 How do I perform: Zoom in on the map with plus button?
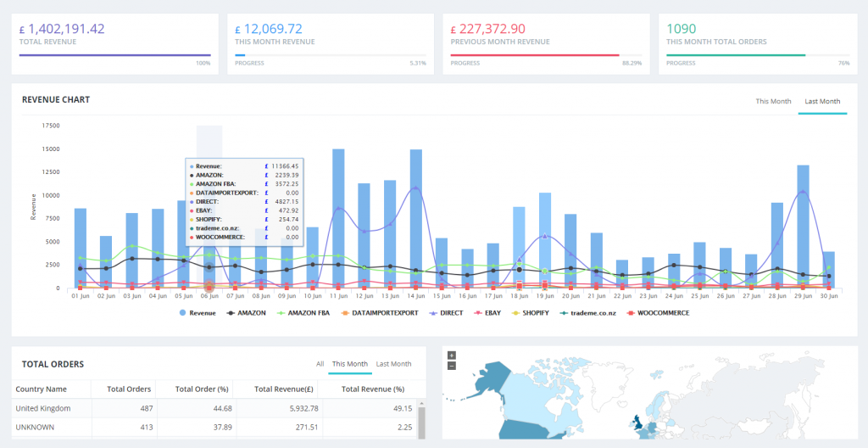click(x=452, y=356)
